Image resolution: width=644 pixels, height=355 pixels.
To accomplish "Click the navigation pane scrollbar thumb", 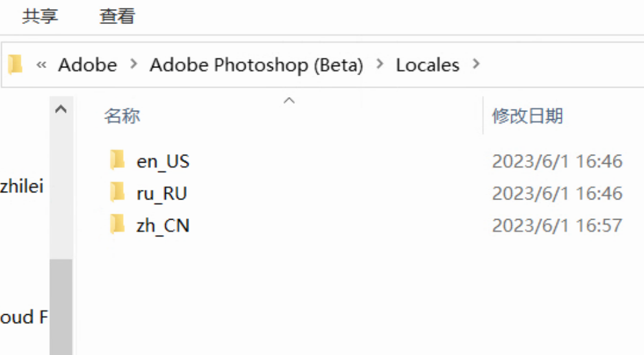I will coord(61,306).
